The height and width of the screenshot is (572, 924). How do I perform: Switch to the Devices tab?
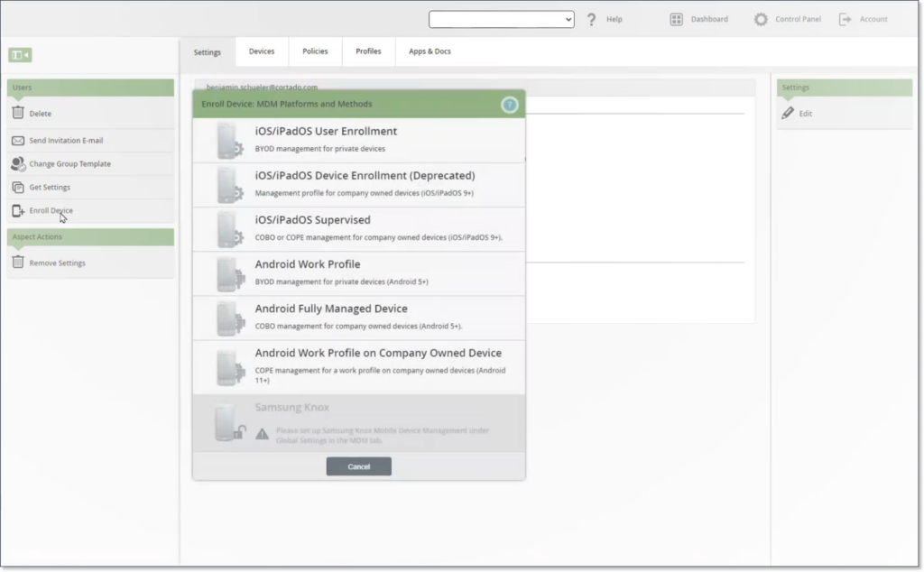click(x=262, y=51)
